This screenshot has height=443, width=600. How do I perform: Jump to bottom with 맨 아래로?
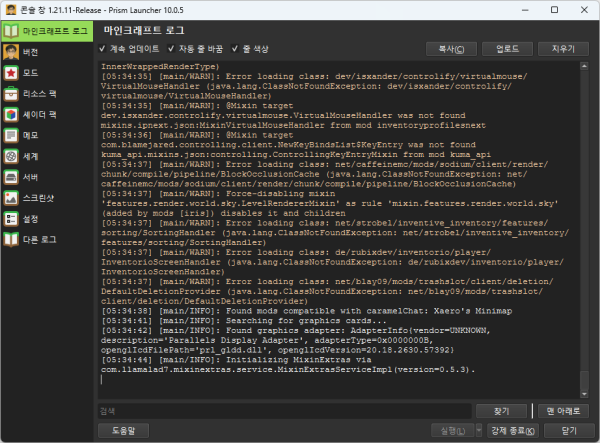(563, 411)
